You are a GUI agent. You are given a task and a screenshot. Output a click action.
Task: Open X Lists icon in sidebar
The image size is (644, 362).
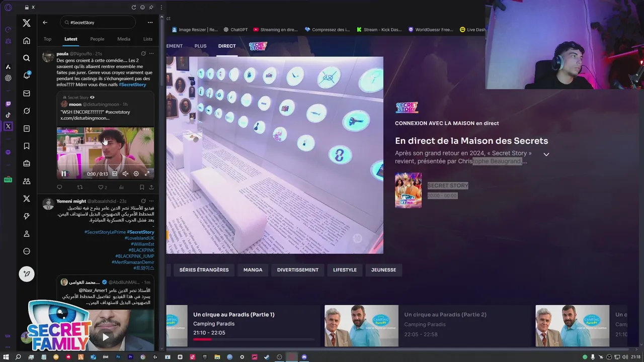27,128
